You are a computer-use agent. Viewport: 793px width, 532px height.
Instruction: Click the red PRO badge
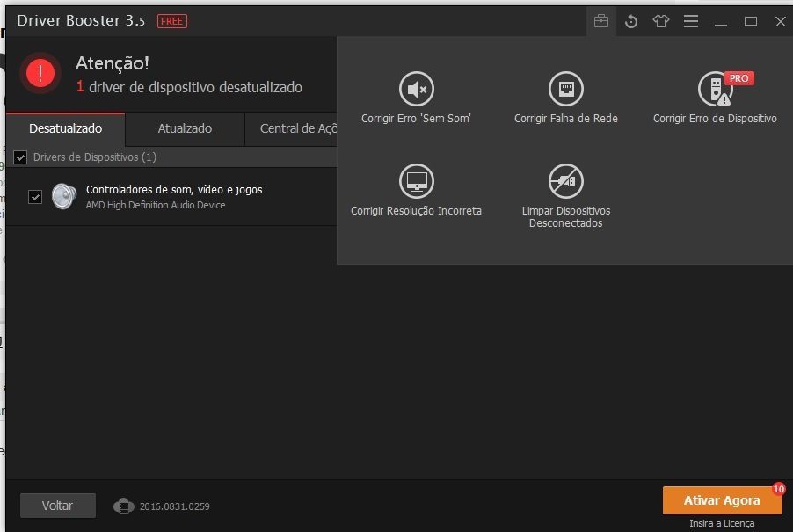738,78
